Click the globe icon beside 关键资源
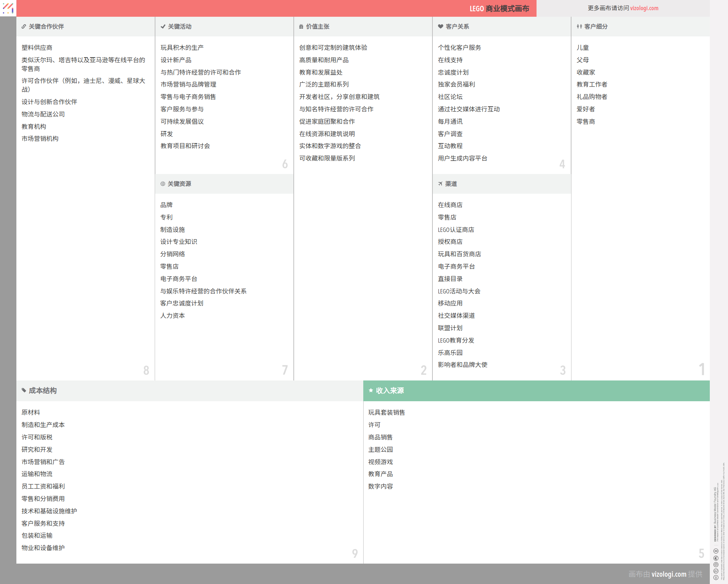The width and height of the screenshot is (728, 584). [x=163, y=184]
